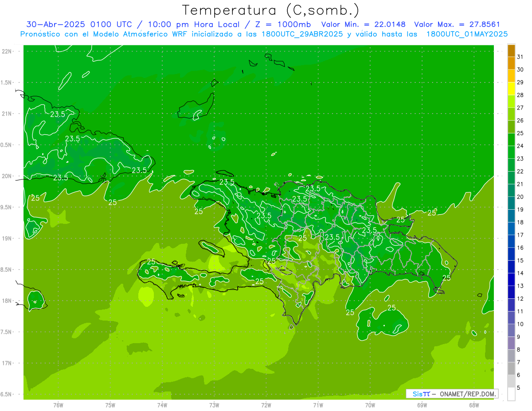
Task: Click the '69W' longitude axis label
Action: [x=422, y=405]
